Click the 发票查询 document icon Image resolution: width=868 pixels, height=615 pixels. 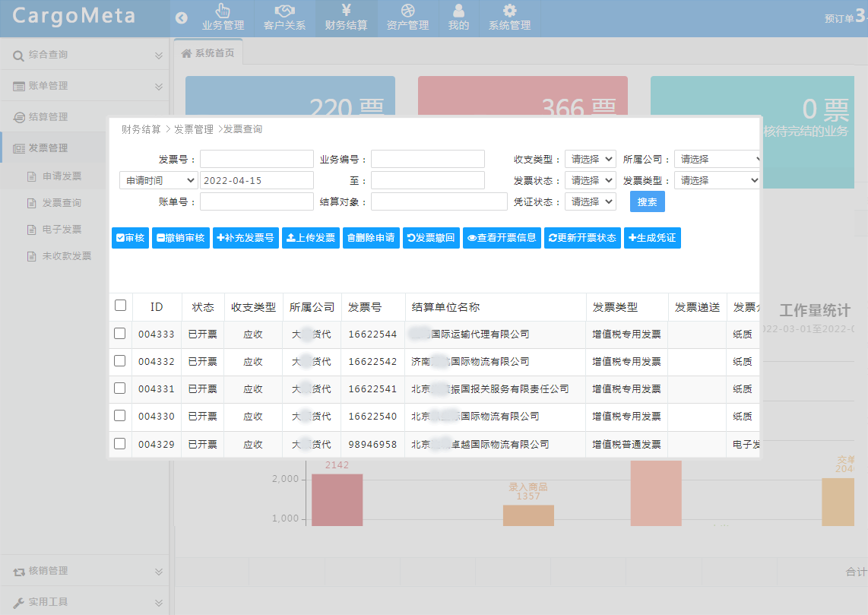point(32,203)
